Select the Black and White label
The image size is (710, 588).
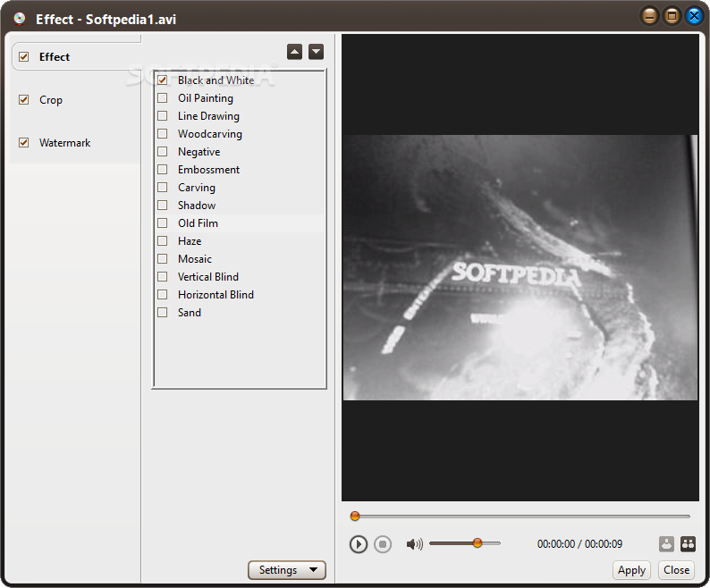click(216, 80)
